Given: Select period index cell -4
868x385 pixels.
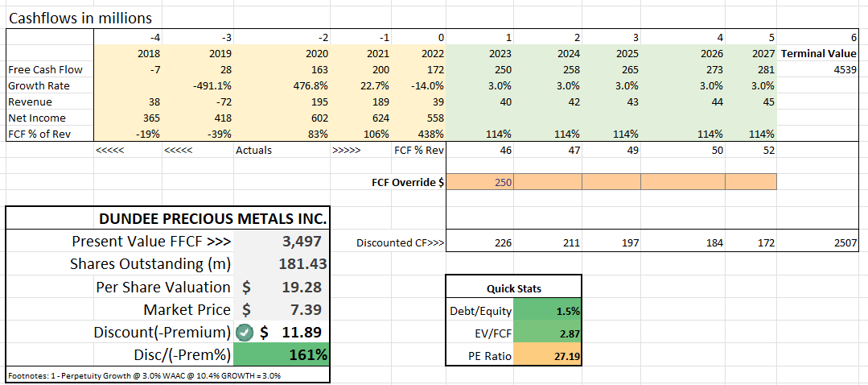Looking at the screenshot, I should [x=129, y=38].
